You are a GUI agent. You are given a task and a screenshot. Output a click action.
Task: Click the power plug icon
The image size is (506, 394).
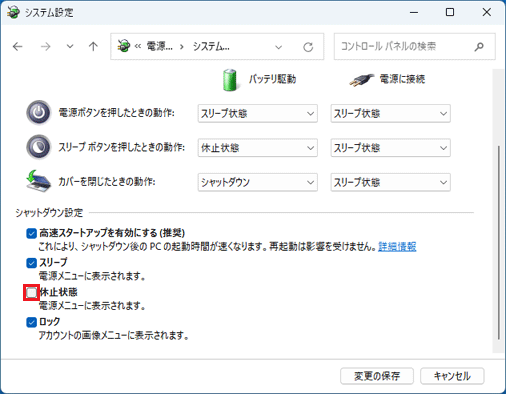(x=362, y=80)
